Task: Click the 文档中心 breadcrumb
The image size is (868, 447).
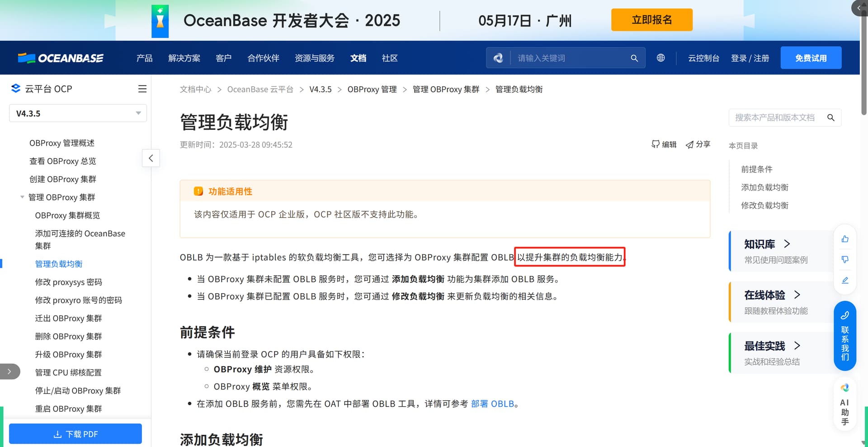Action: tap(195, 89)
